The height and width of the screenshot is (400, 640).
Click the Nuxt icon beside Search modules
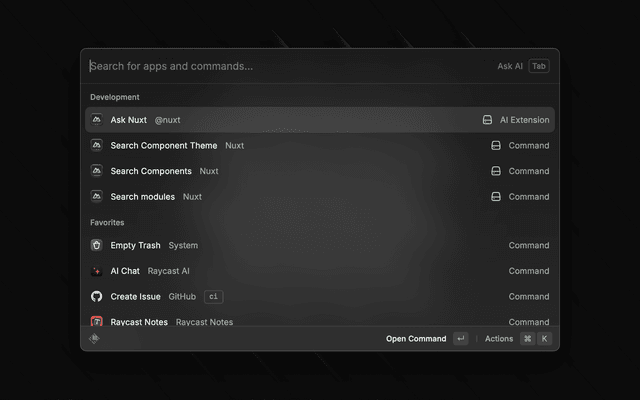tap(96, 196)
